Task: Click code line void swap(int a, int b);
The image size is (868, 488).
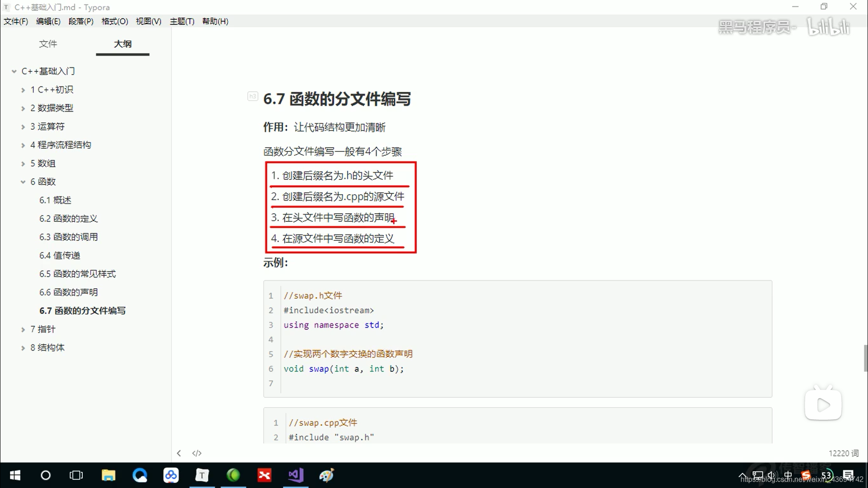Action: (344, 369)
